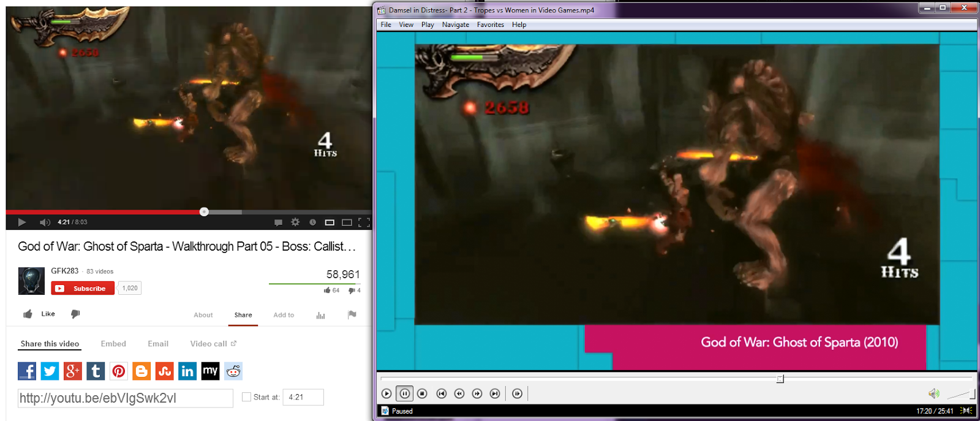This screenshot has width=980, height=421.
Task: Expand the Favorites menu
Action: (x=490, y=25)
